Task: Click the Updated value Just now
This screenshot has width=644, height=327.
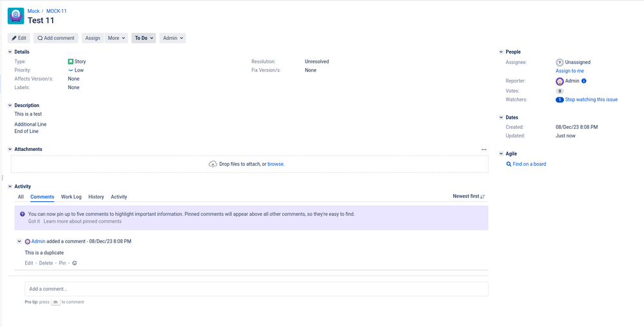Action: [x=565, y=136]
